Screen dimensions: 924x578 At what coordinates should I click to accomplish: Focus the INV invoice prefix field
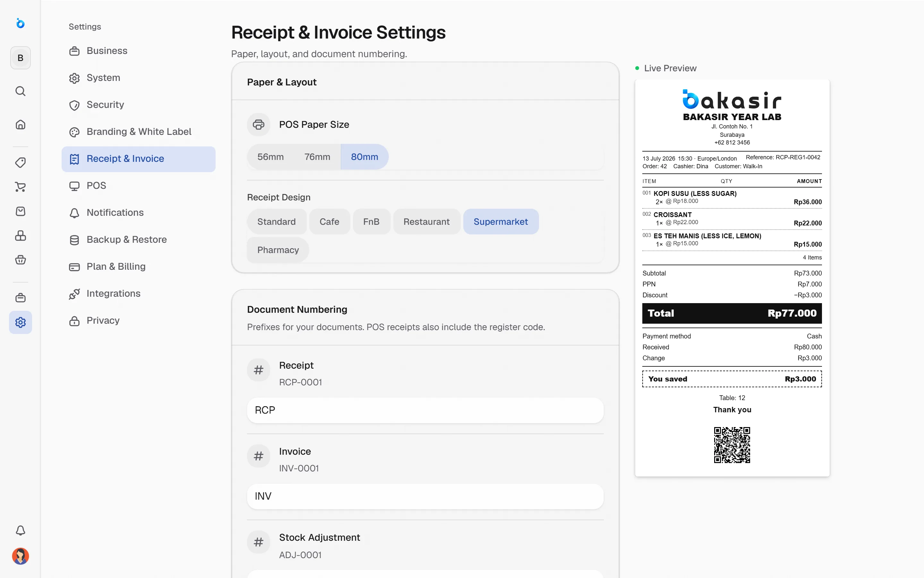pos(425,496)
